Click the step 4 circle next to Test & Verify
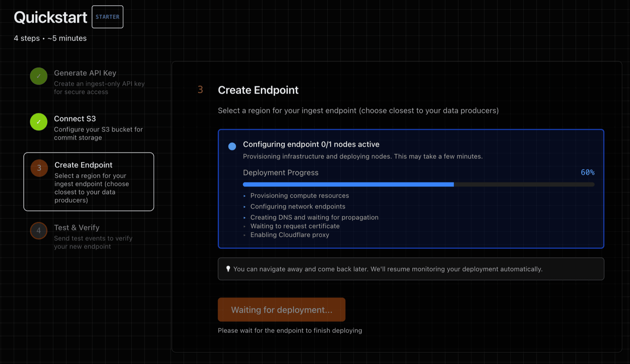The width and height of the screenshot is (630, 364). coord(38,231)
